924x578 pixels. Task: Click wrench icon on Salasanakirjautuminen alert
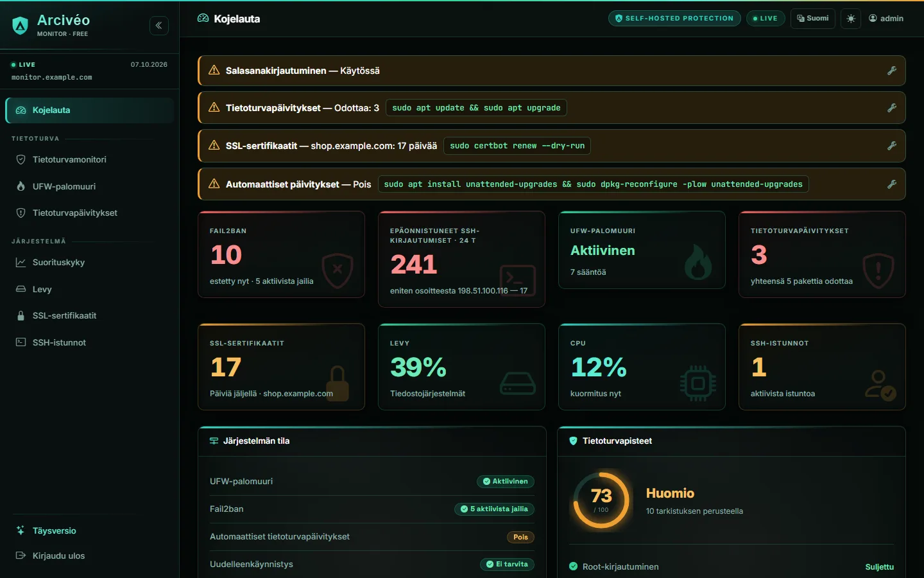892,71
